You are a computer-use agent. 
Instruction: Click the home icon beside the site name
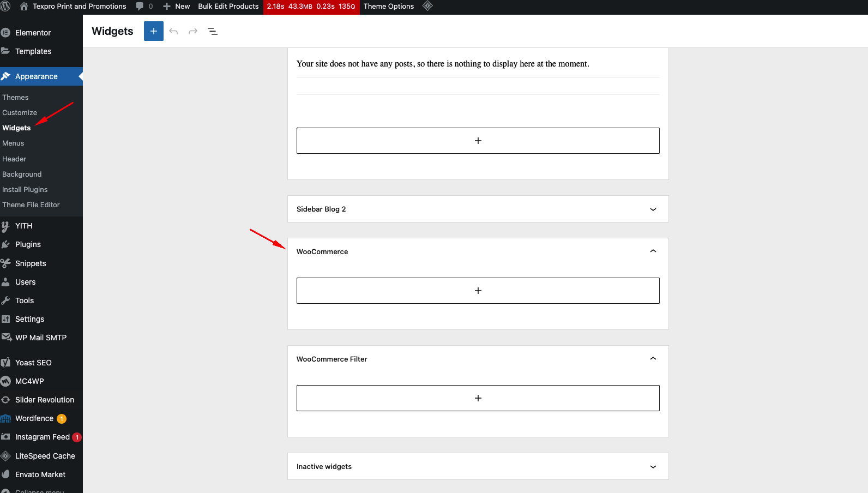[x=24, y=7]
